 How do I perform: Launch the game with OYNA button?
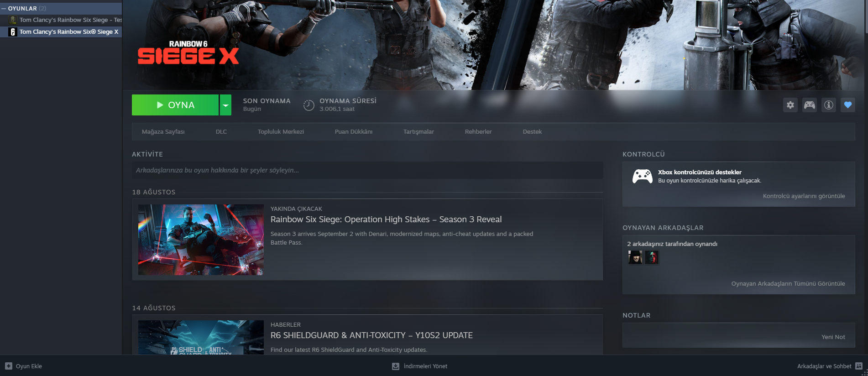click(x=175, y=105)
